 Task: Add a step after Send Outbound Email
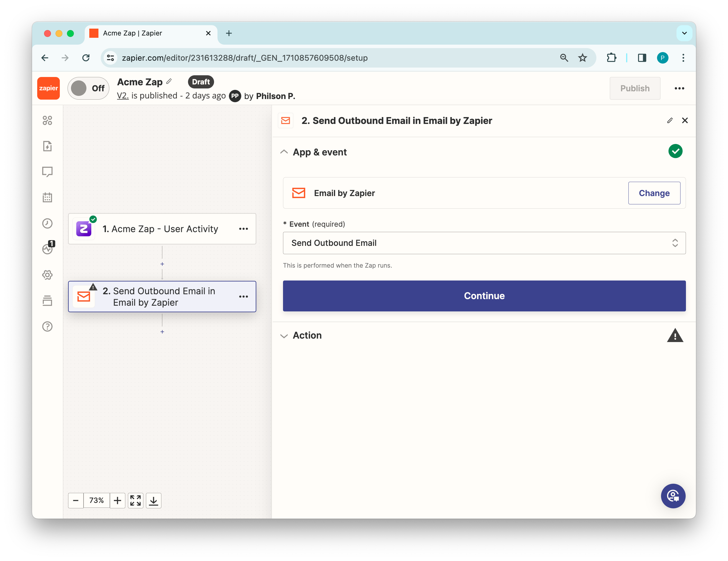[x=162, y=332]
